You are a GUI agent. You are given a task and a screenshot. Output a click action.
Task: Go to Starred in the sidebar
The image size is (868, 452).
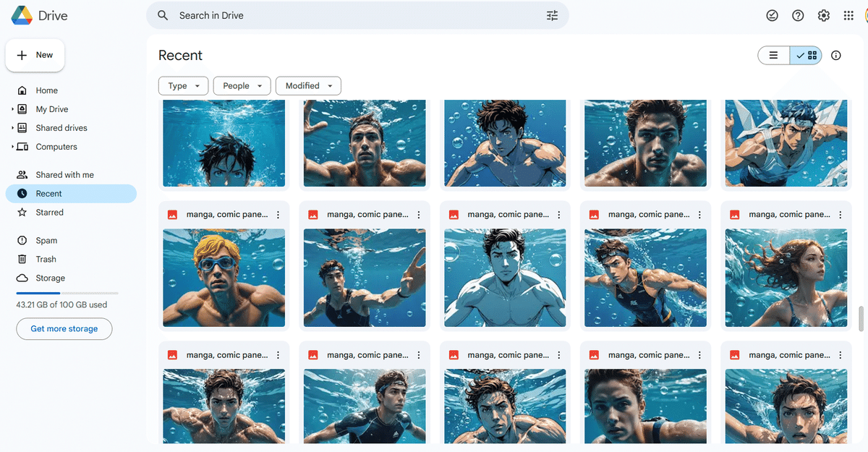click(49, 213)
